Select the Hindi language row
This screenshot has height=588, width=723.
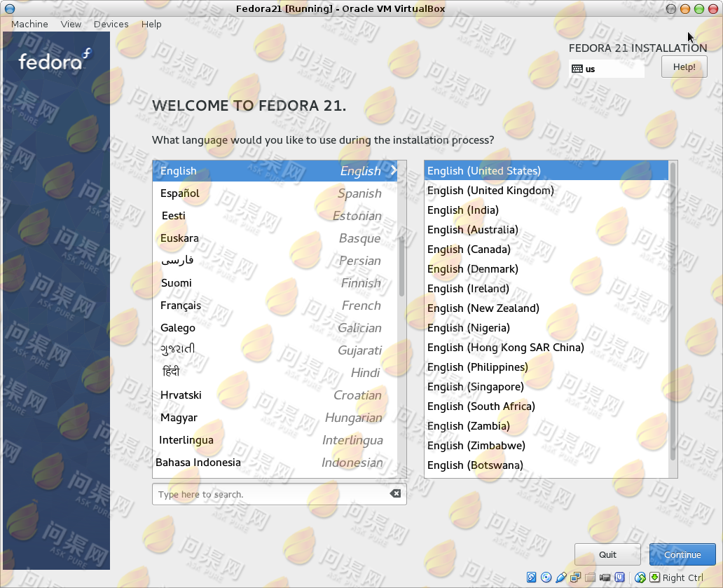[x=275, y=373]
